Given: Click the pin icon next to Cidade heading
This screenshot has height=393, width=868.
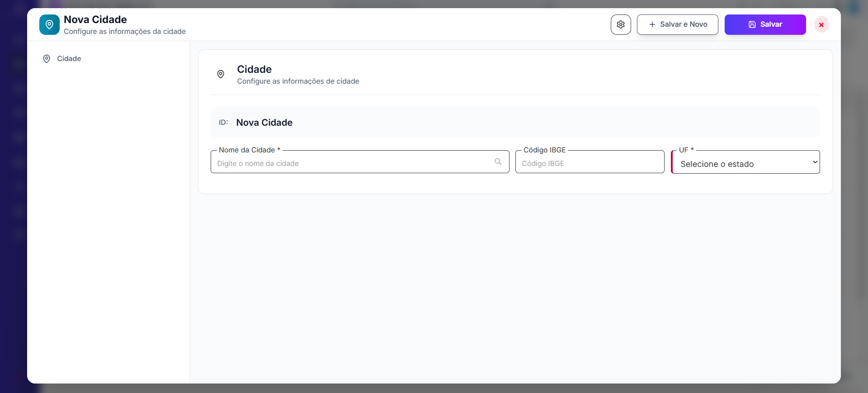Looking at the screenshot, I should point(221,75).
